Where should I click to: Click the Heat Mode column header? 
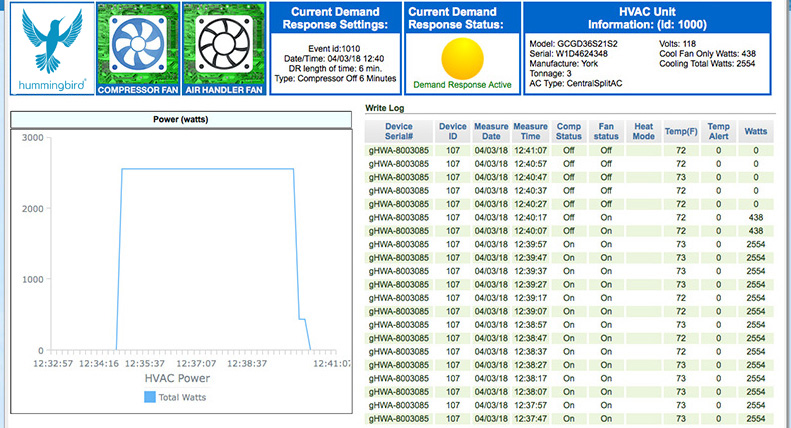coord(643,133)
